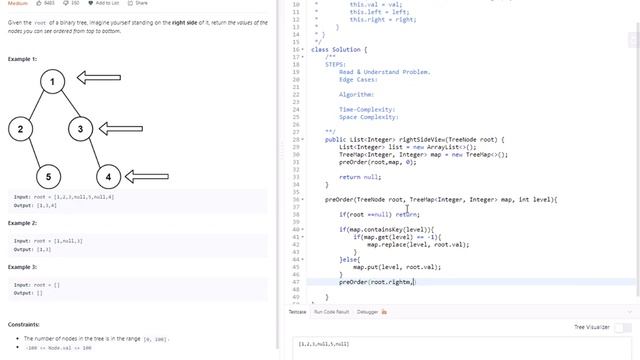The image size is (640, 360).
Task: Click 'preOrder(root,map, 0);' line
Action: coord(378,162)
